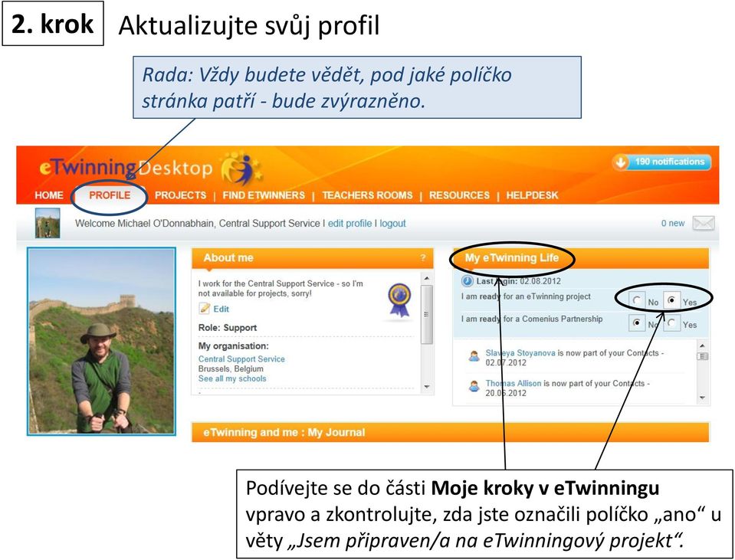
Task: Select No for Comenius Partnership readiness
Action: (637, 323)
